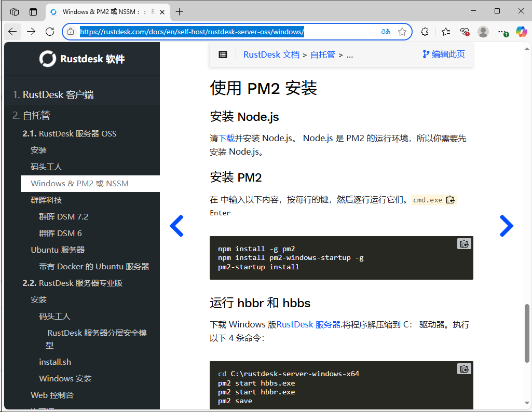Launch the Copilot sidebar icon
This screenshot has height=412, width=532.
coord(522,32)
